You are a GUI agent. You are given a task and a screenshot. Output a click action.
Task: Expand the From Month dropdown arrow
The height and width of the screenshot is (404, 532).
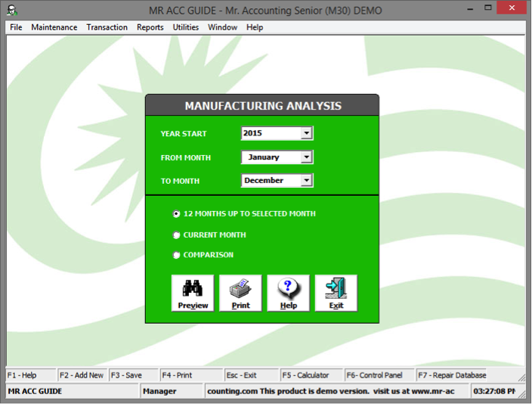(x=306, y=157)
